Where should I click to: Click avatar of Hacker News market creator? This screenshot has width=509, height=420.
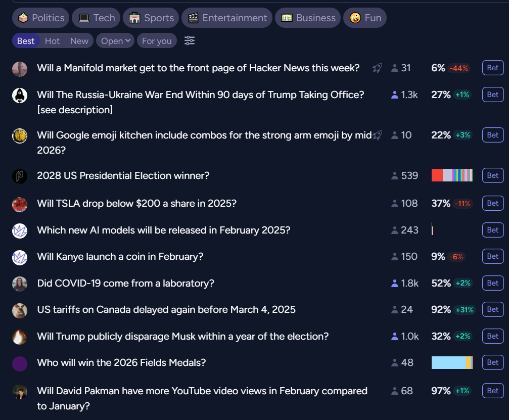pyautogui.click(x=20, y=69)
